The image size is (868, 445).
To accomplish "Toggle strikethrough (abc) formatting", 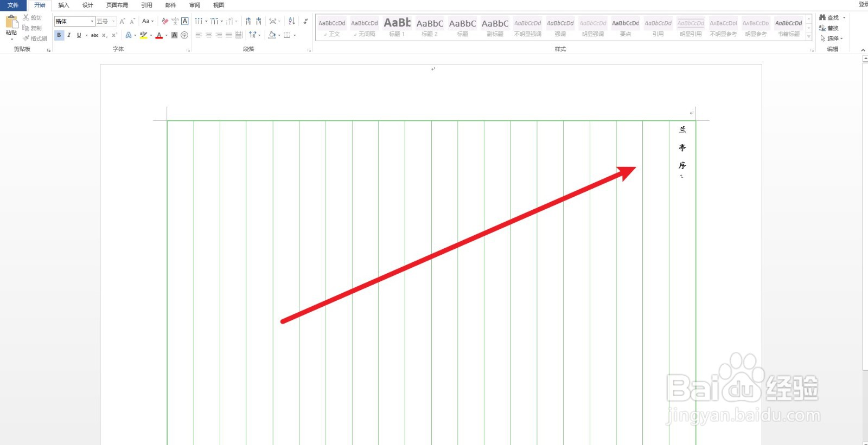I will [94, 35].
